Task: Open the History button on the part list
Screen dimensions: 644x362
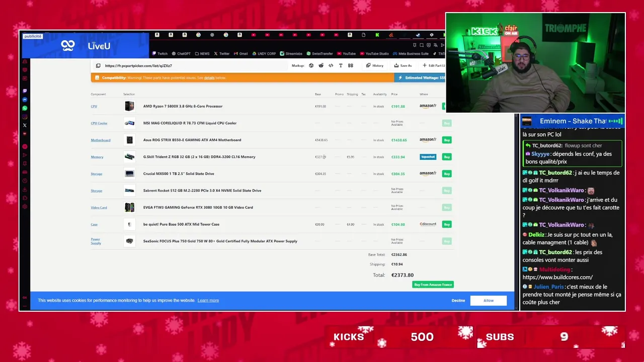Action: tap(375, 65)
